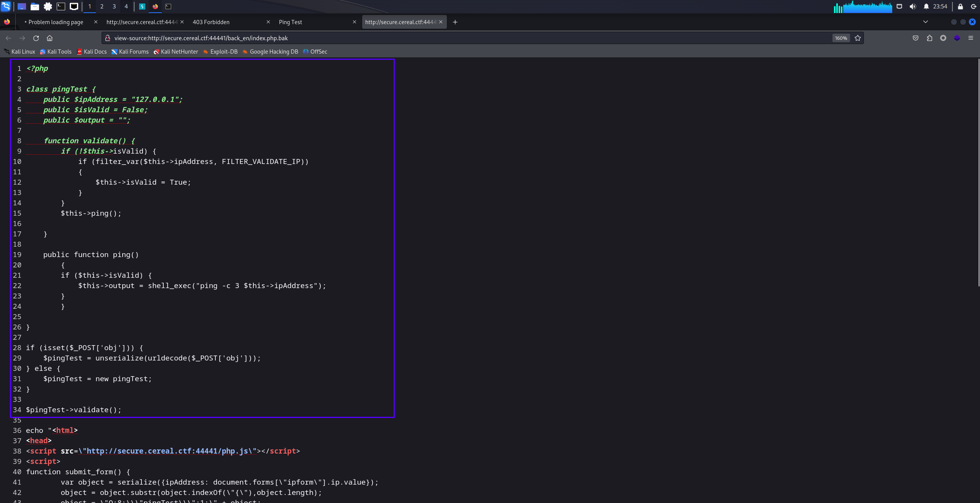Image resolution: width=980 pixels, height=503 pixels.
Task: Open Google Hacking DB bookmark
Action: pyautogui.click(x=270, y=52)
